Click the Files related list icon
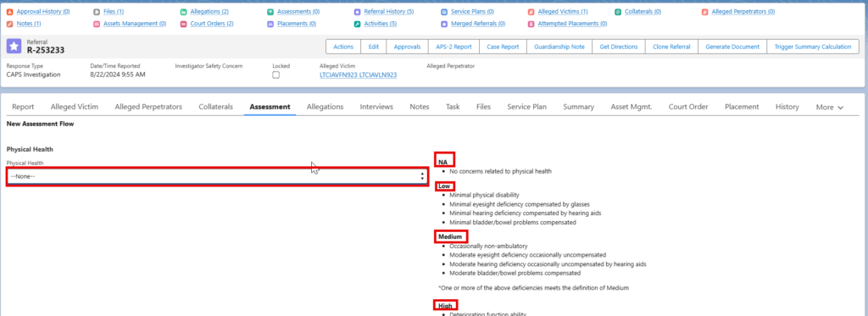Viewport: 868px width, 316px height. (97, 12)
